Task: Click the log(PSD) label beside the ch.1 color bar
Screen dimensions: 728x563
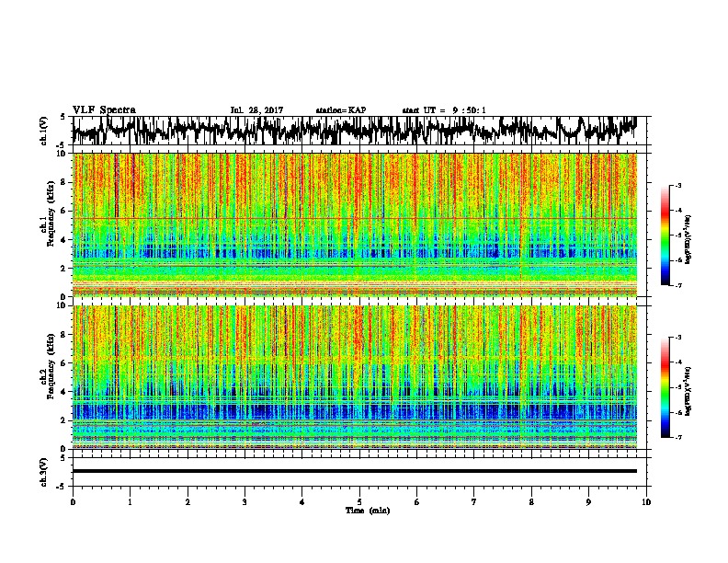Action: [688, 240]
